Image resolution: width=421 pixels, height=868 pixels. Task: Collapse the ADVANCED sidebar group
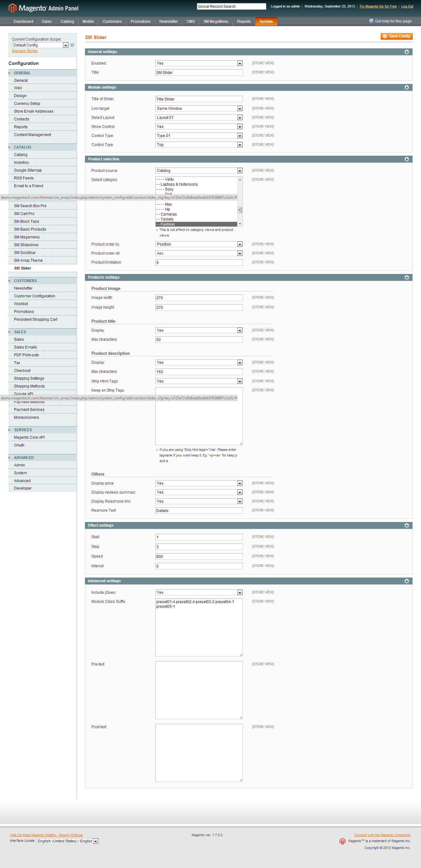[x=42, y=458]
